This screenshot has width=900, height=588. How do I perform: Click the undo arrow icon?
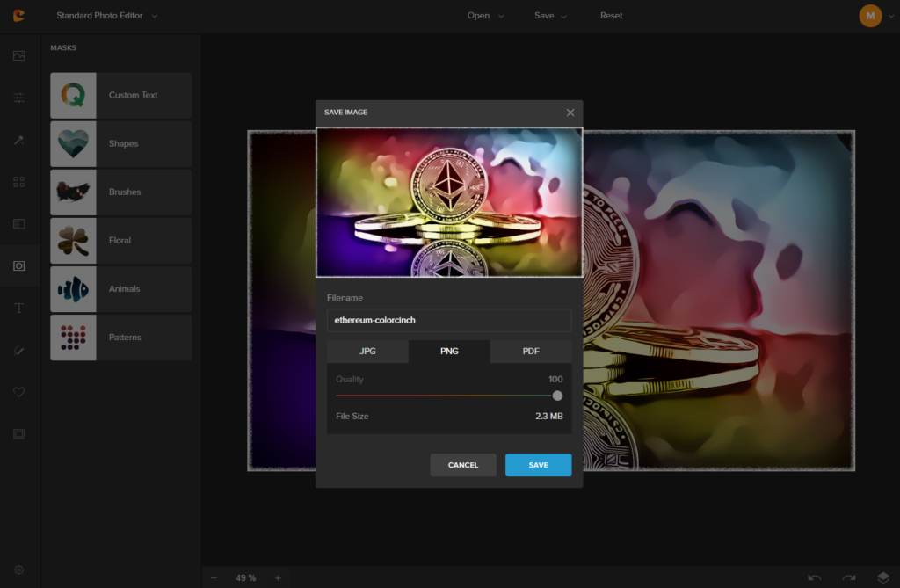pyautogui.click(x=814, y=577)
